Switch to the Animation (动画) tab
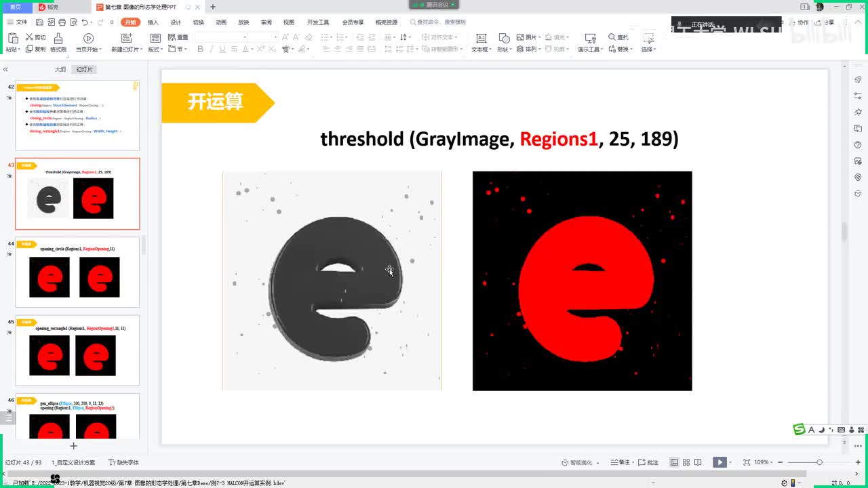868x488 pixels. click(x=221, y=22)
